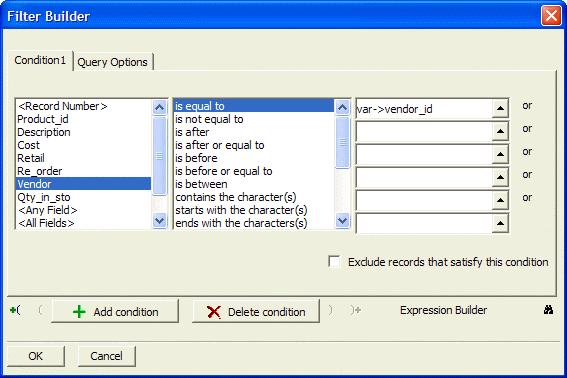Screen dimensions: 567x378
Task: Select <Record Number> in field list
Action: (84, 106)
